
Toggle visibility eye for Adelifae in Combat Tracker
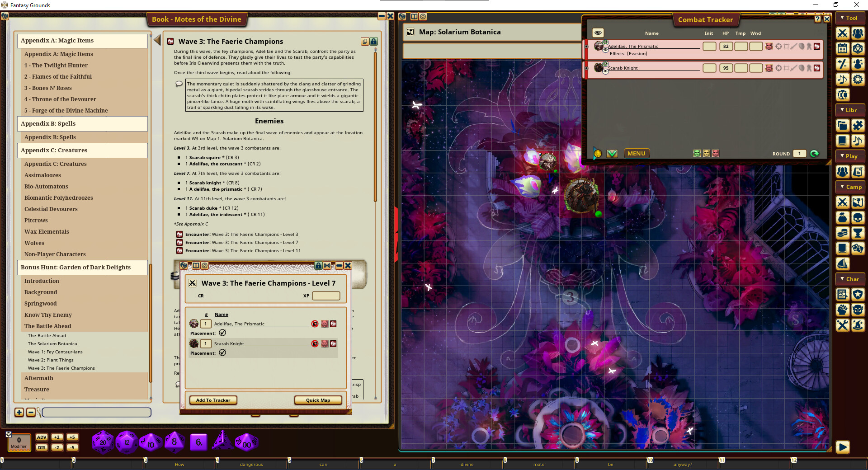tap(606, 50)
